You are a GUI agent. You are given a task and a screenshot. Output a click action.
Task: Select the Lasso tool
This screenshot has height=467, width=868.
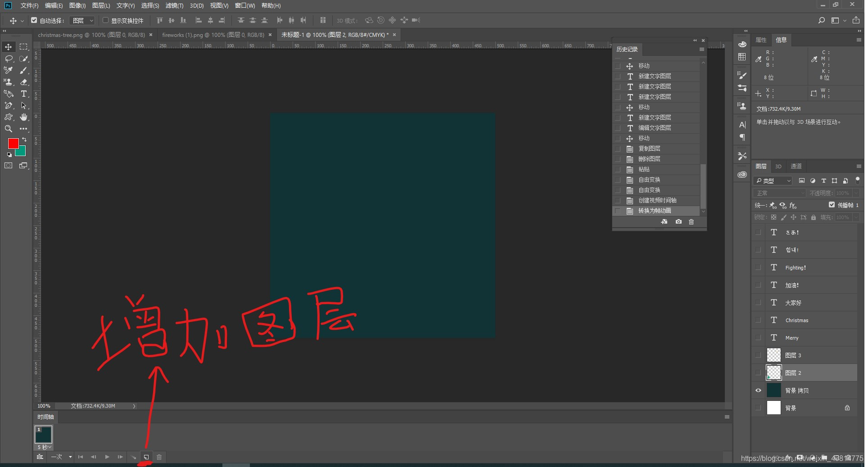pyautogui.click(x=9, y=58)
